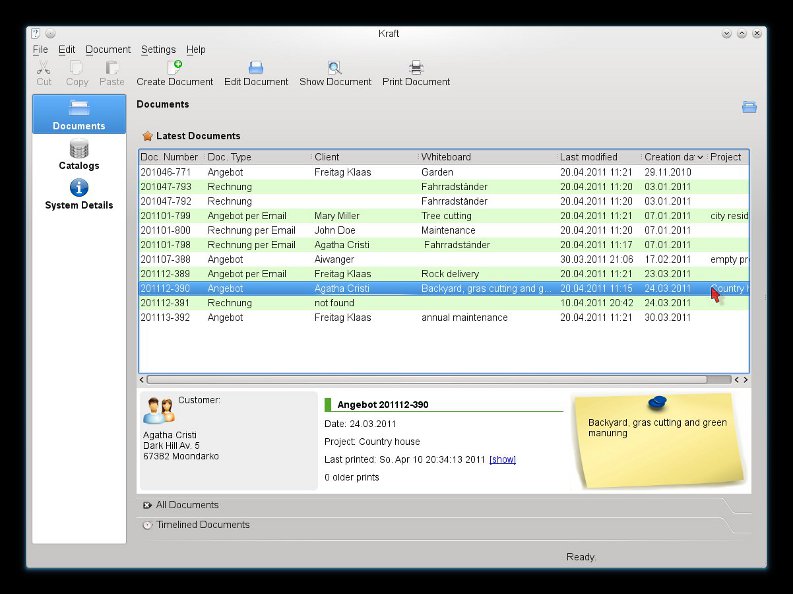This screenshot has height=594, width=793.
Task: Click the Latest Documents section header
Action: 191,135
